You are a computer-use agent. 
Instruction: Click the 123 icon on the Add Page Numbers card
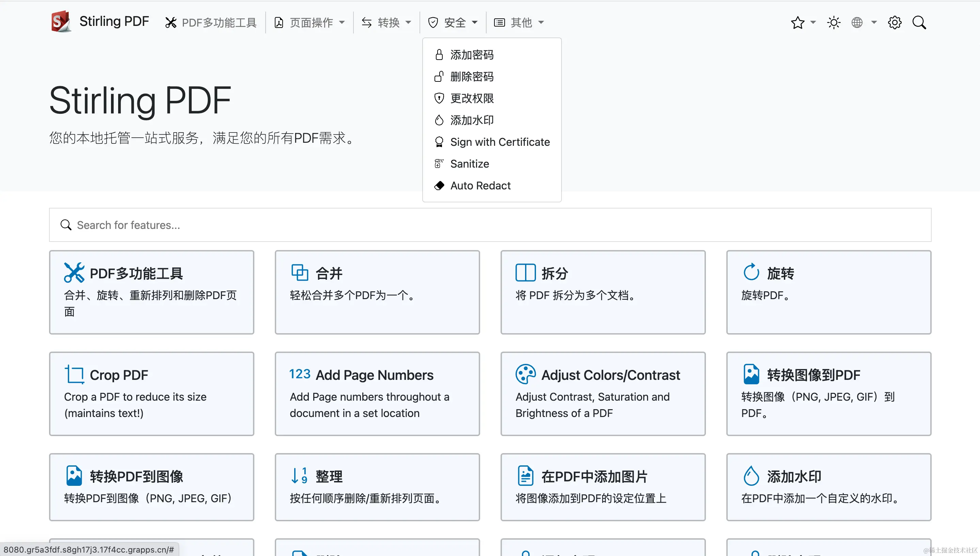coord(300,374)
